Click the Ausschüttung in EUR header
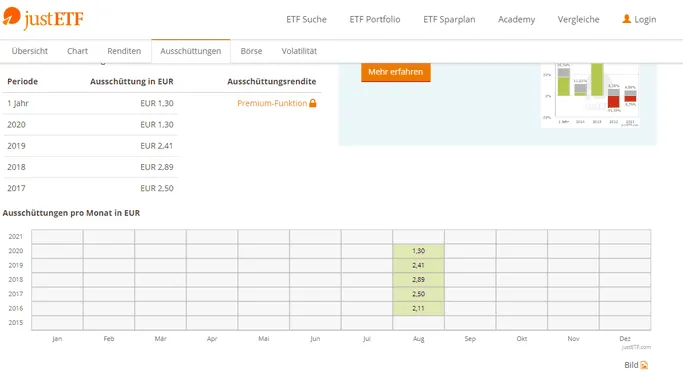This screenshot has width=683, height=384. point(132,81)
